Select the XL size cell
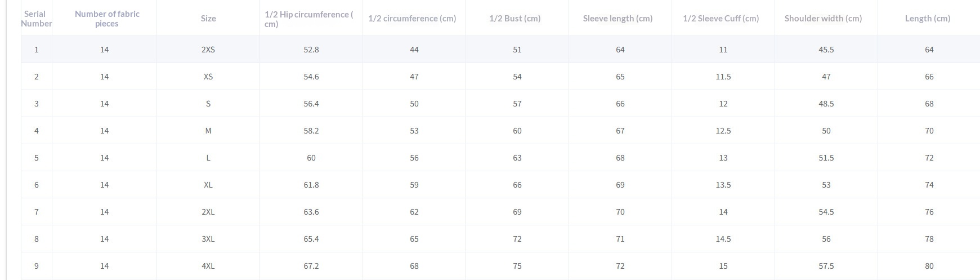 [208, 185]
